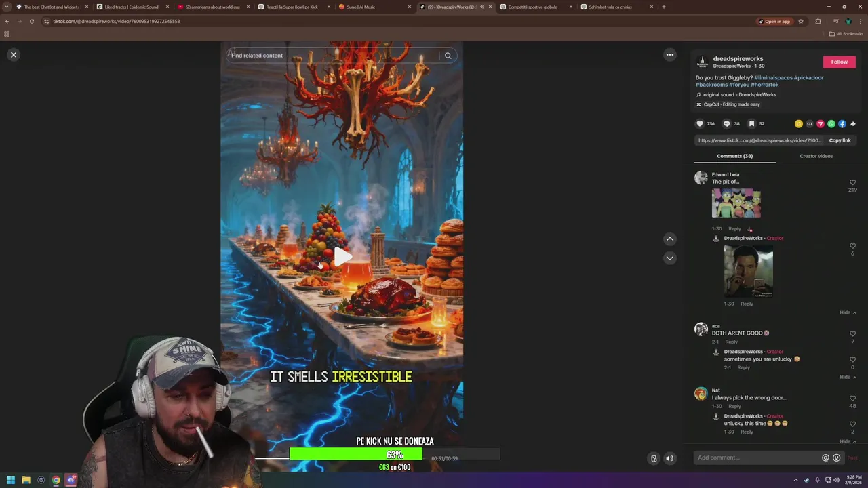This screenshot has height=488, width=868.
Task: Like aca's BOTH ARENT GOOD comment
Action: click(853, 333)
